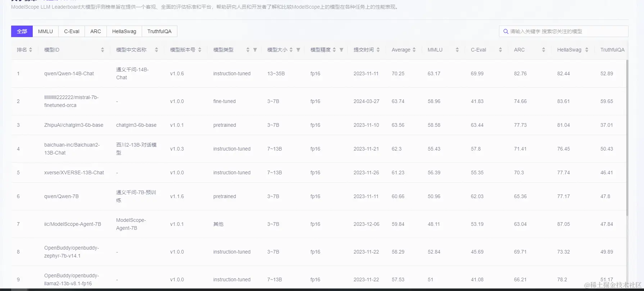This screenshot has width=644, height=291.
Task: Click Average score 57.53
Action: [398, 279]
